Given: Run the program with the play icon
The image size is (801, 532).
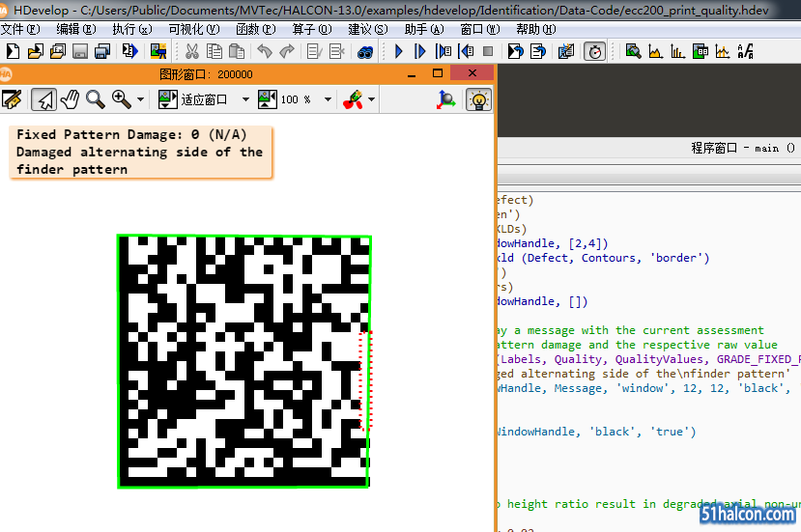Looking at the screenshot, I should click(x=399, y=51).
